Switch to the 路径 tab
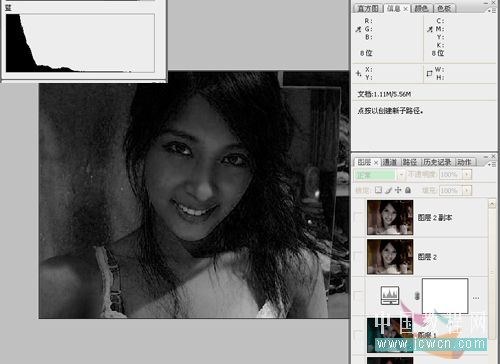 (x=410, y=162)
